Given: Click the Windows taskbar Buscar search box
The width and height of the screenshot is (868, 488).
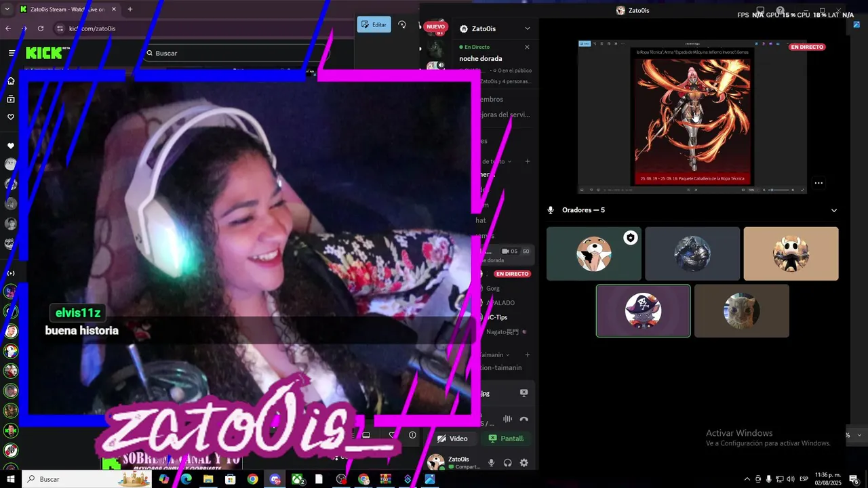Looking at the screenshot, I should 87,479.
